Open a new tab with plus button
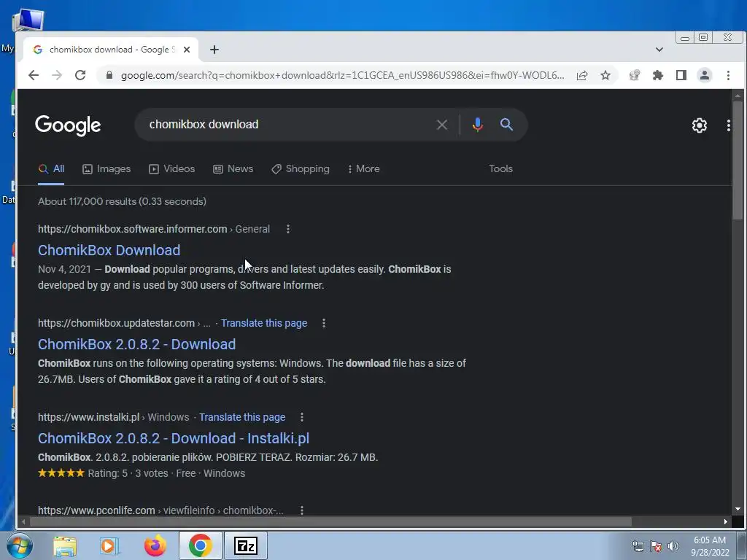Screen dimensions: 747x560 tap(214, 50)
